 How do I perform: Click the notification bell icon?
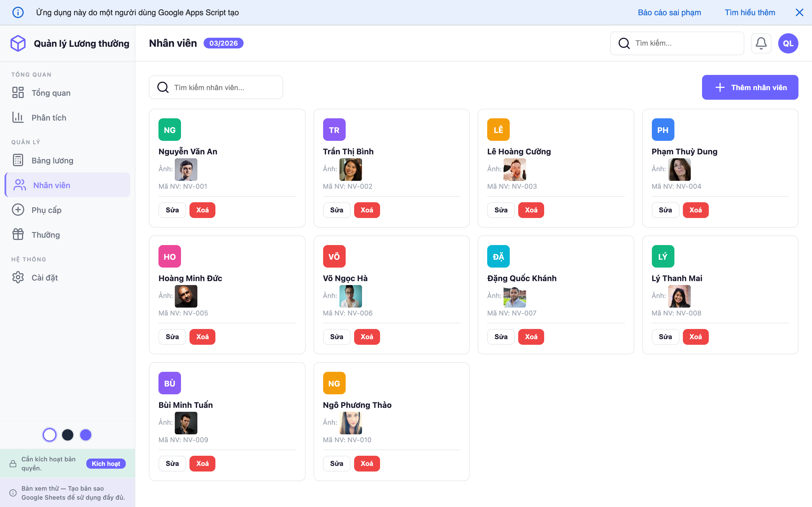[761, 43]
